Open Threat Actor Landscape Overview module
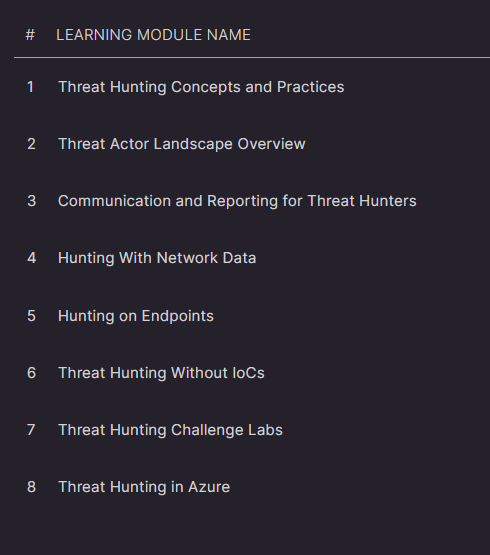 tap(182, 144)
